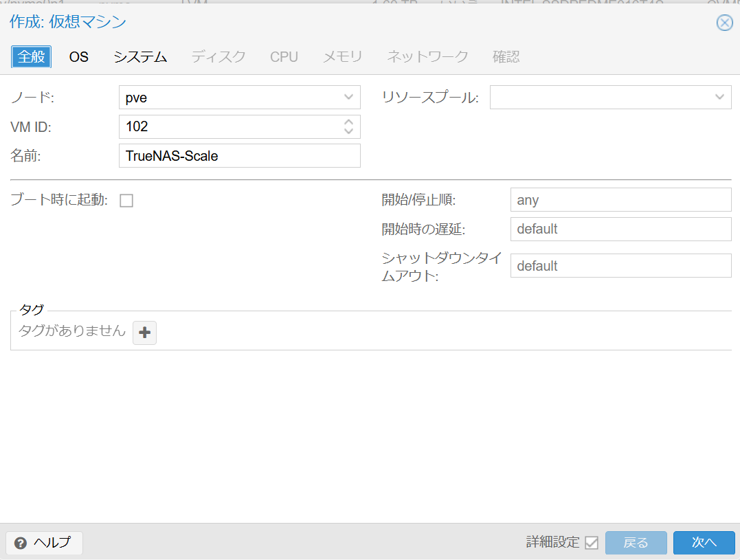Open the リソースプール dropdown arrow
Screen dimensions: 740x560
(719, 97)
